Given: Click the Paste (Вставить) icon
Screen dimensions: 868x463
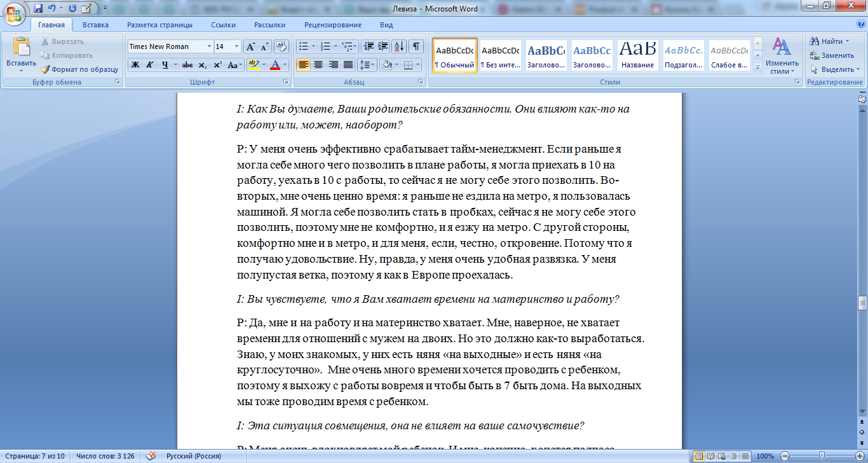Looking at the screenshot, I should (x=22, y=48).
